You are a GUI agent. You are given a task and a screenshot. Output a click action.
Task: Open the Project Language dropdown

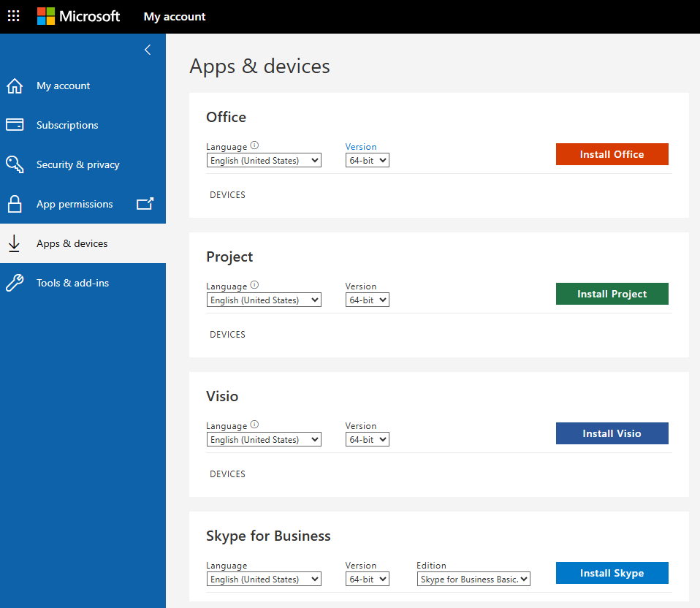pos(264,300)
